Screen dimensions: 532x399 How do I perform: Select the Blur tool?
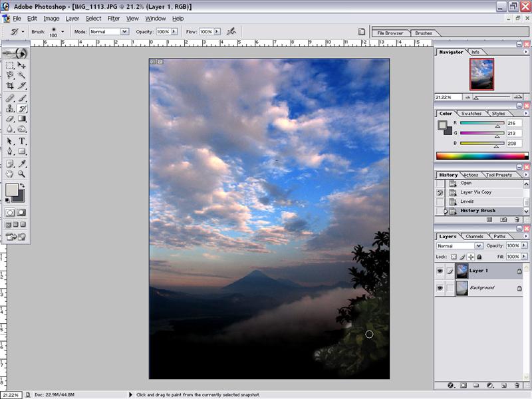click(10, 129)
